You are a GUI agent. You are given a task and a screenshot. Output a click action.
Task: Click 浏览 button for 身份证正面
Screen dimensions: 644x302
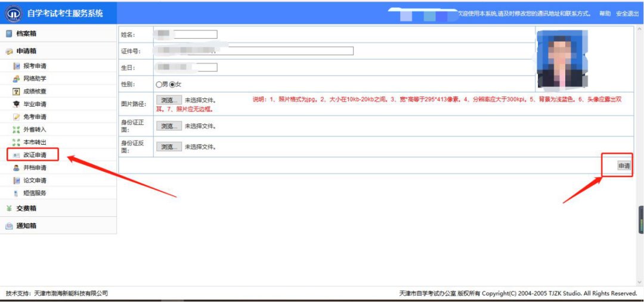click(169, 126)
